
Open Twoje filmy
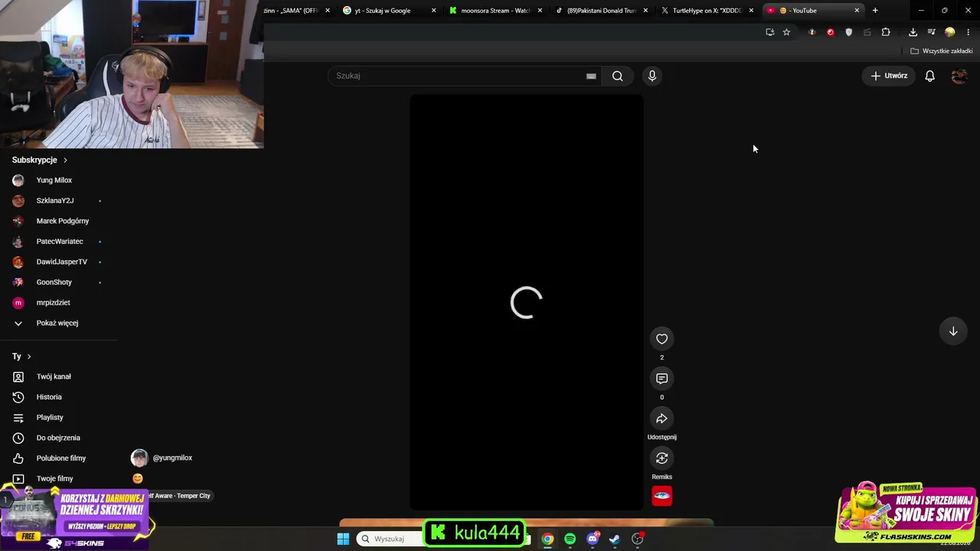[54, 479]
